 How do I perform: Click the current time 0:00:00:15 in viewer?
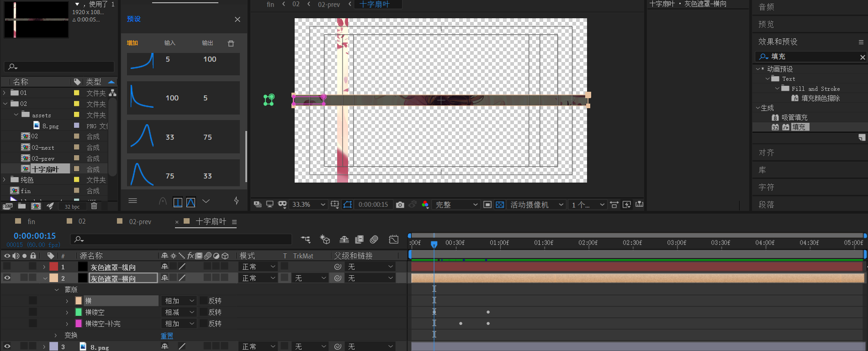coord(373,204)
